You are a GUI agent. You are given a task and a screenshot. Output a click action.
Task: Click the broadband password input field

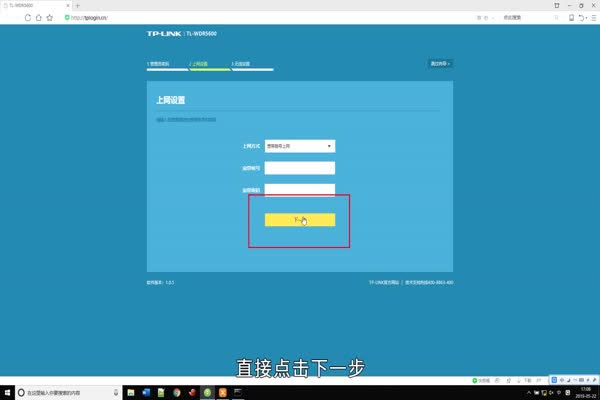[299, 190]
